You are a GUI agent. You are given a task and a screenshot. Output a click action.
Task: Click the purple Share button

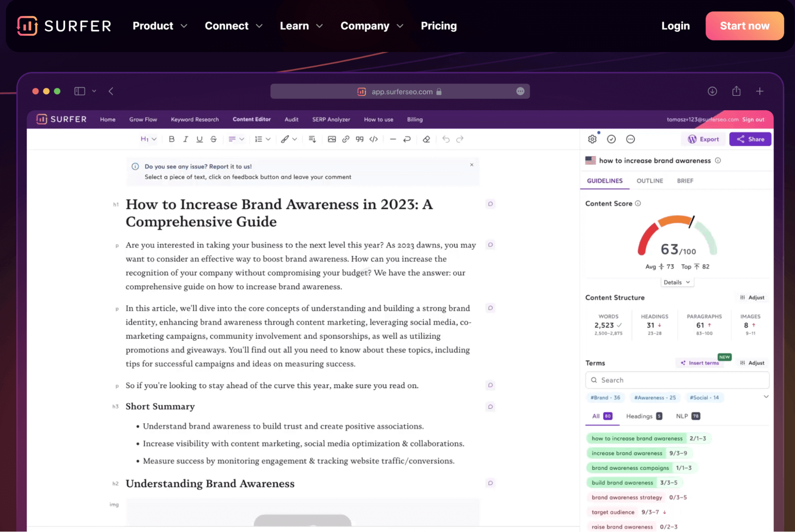click(750, 139)
